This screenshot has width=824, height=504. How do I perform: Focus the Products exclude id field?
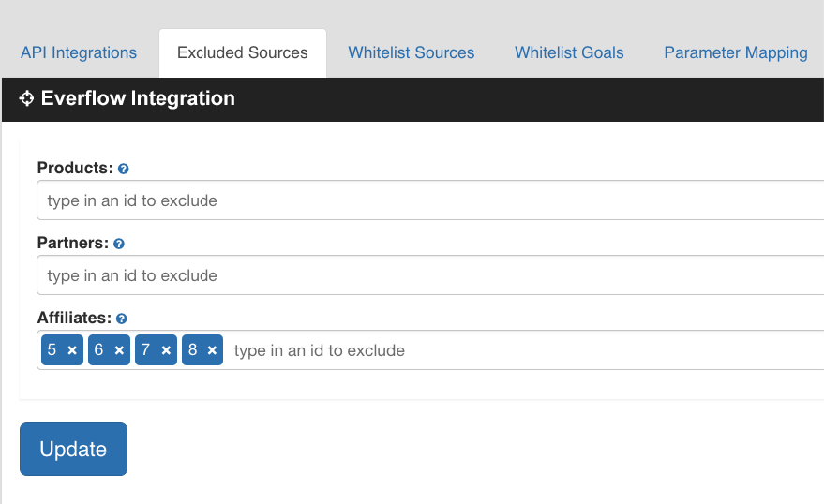click(430, 200)
